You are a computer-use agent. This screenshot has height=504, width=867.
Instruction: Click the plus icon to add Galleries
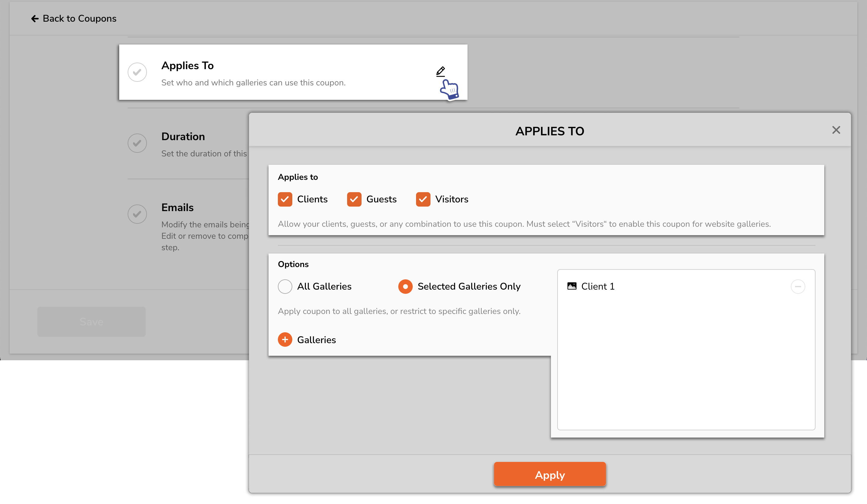(x=284, y=339)
